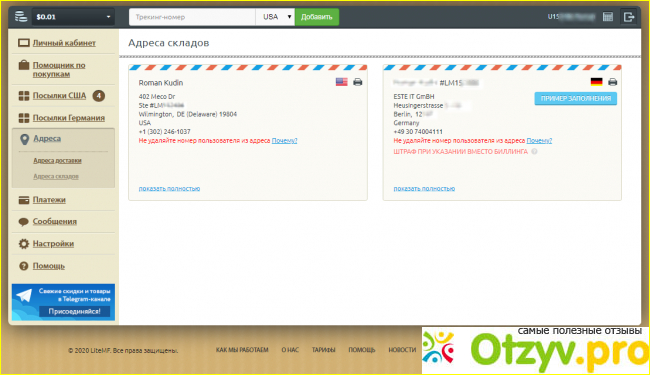Open ТАРИФЫ link in footer
This screenshot has width=650, height=375.
coord(323,350)
